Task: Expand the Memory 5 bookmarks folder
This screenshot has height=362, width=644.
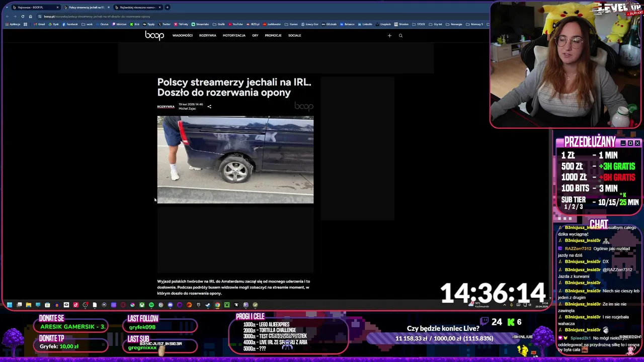Action: (x=474, y=24)
